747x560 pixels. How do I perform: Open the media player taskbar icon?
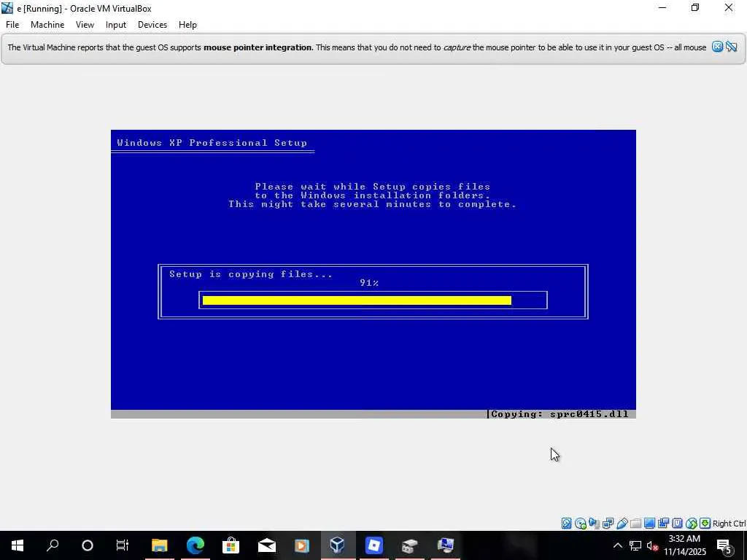(x=302, y=545)
